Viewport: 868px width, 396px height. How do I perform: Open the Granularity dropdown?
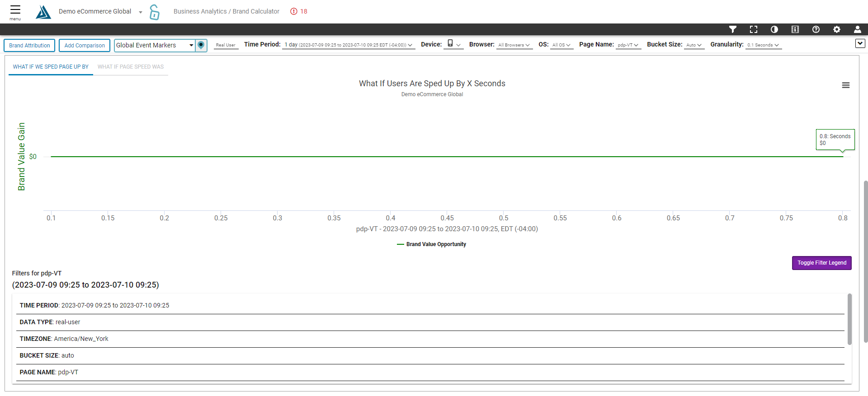coord(763,45)
